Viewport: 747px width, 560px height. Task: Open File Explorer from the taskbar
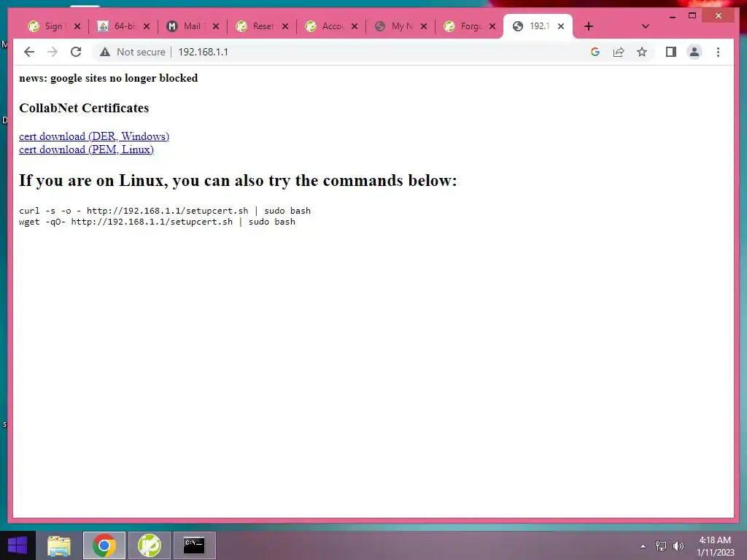[59, 545]
